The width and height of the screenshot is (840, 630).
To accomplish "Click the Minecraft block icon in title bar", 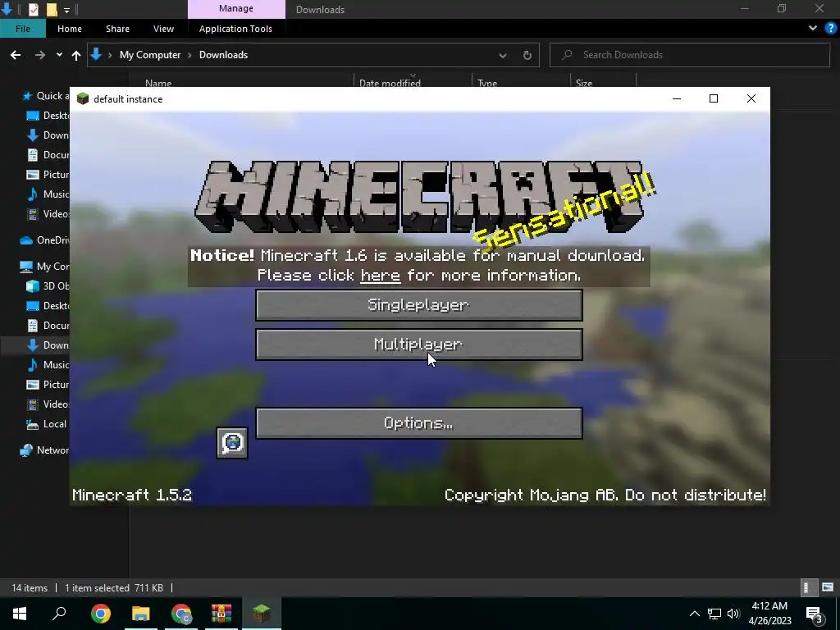I will [x=83, y=98].
